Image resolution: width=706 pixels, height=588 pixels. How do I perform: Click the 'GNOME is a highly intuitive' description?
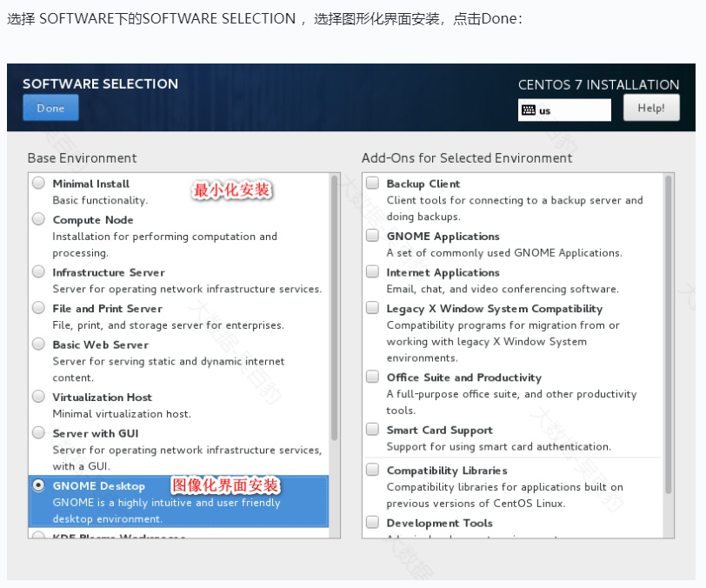[167, 510]
